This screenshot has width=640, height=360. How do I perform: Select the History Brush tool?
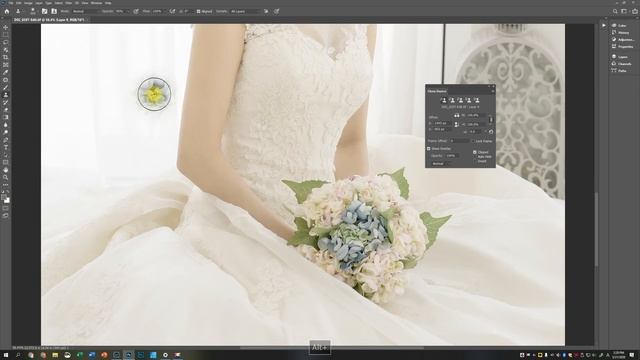point(5,102)
